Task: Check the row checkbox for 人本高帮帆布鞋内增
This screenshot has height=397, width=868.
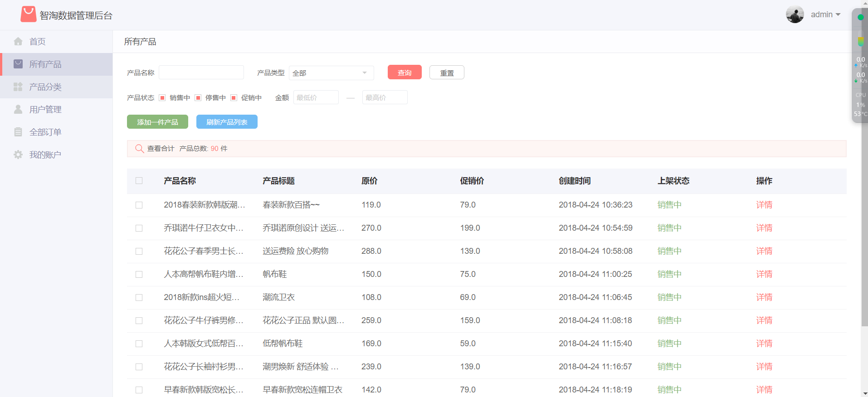Action: [139, 274]
